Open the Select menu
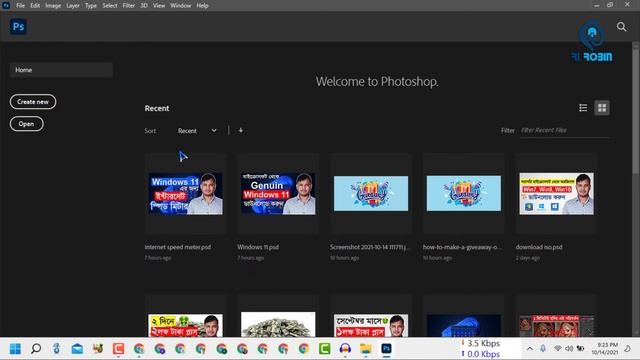Image resolution: width=640 pixels, height=360 pixels. click(x=110, y=6)
